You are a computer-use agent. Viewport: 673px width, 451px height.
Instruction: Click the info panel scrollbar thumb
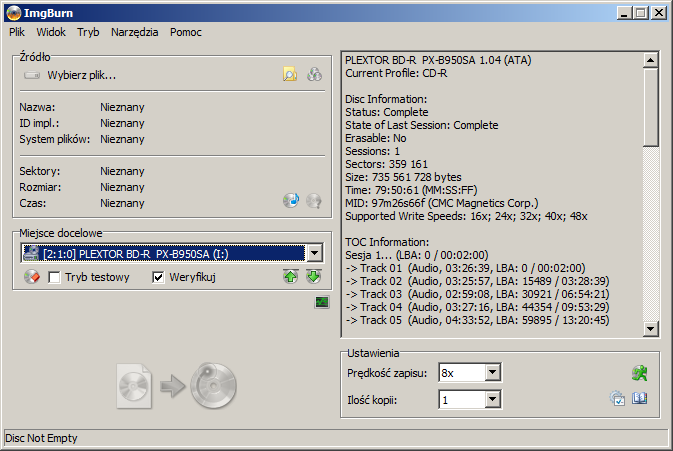(x=650, y=107)
